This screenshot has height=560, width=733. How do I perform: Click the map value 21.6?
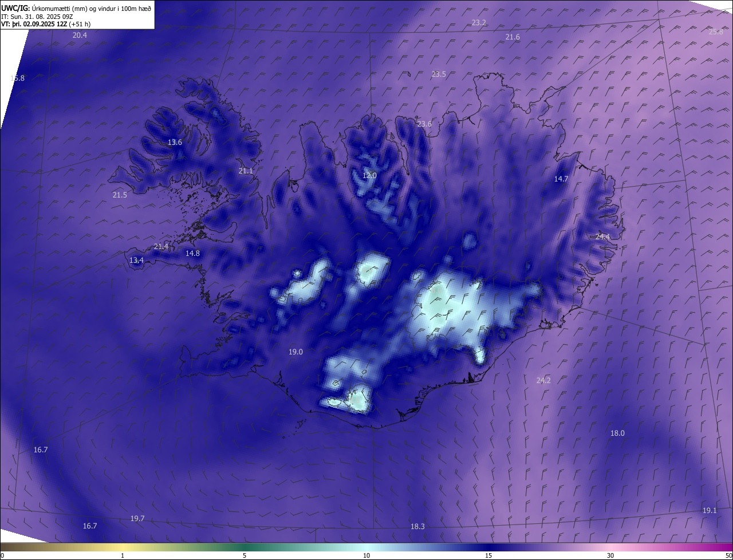(x=513, y=37)
